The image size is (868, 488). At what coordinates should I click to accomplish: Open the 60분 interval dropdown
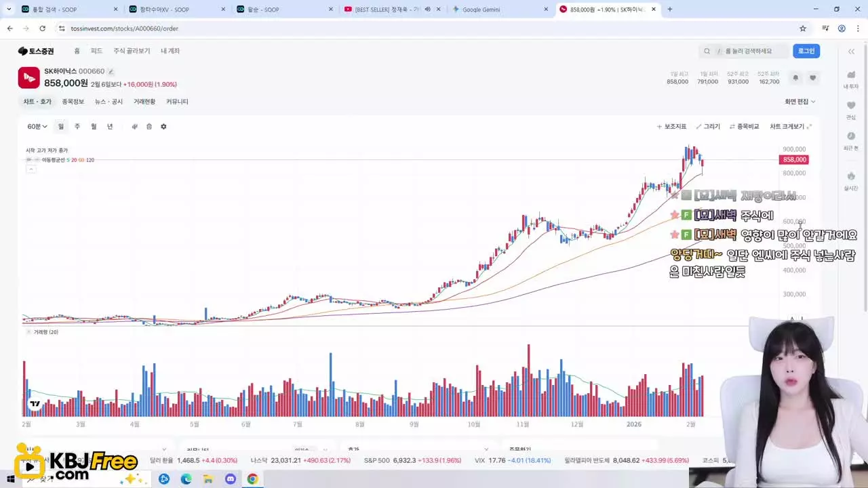point(37,127)
